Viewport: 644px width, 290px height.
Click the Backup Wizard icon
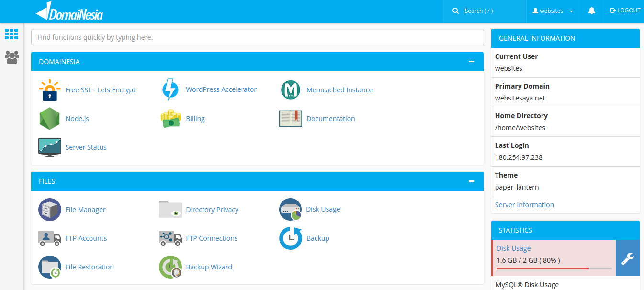[x=170, y=267]
